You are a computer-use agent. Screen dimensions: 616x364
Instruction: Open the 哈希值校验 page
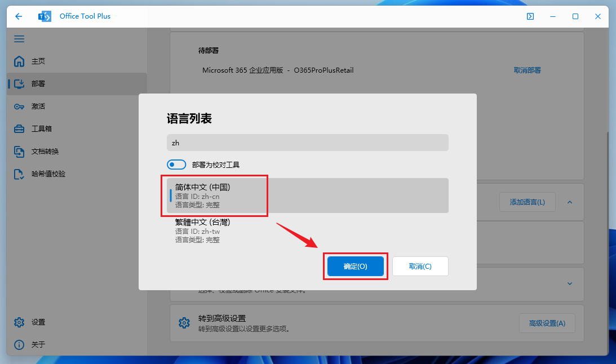click(x=77, y=174)
